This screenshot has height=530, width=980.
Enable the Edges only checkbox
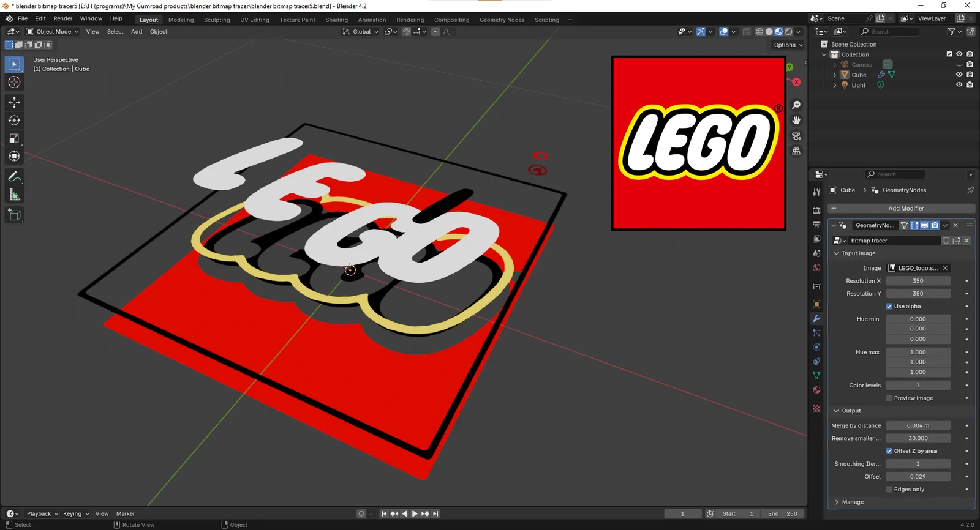pyautogui.click(x=889, y=489)
